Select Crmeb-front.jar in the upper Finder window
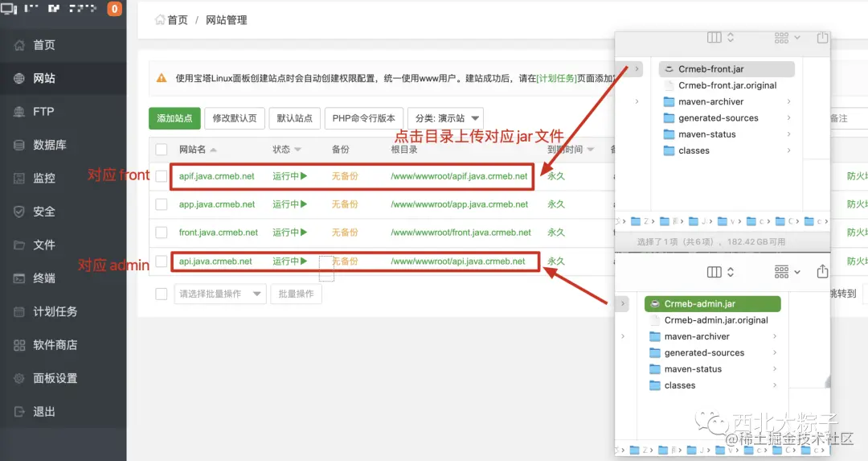This screenshot has width=868, height=461. (x=727, y=69)
